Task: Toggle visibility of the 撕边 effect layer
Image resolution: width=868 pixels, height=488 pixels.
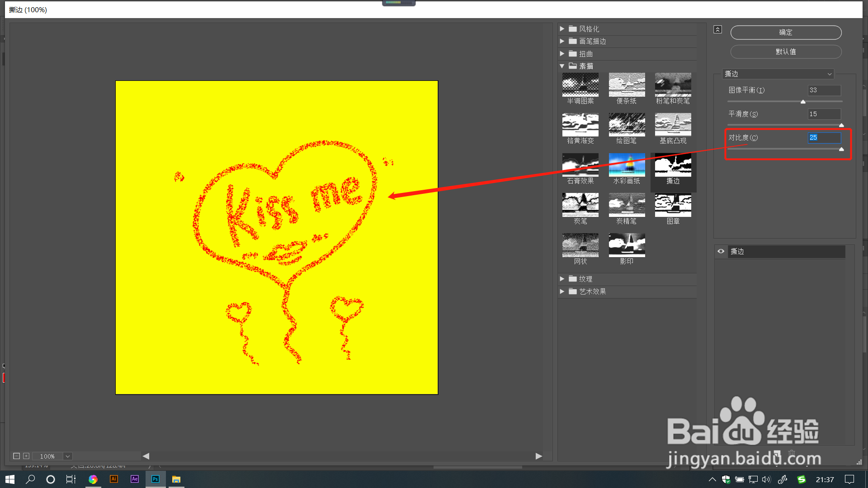Action: tap(721, 251)
